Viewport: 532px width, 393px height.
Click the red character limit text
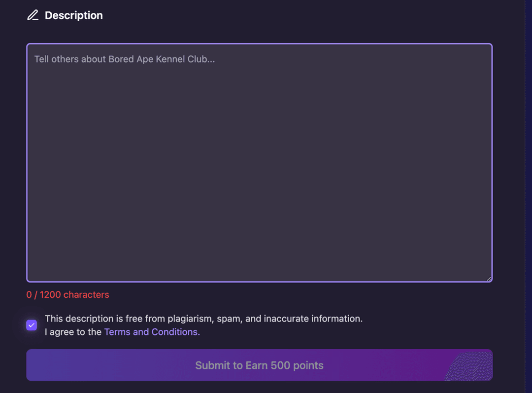(x=67, y=294)
